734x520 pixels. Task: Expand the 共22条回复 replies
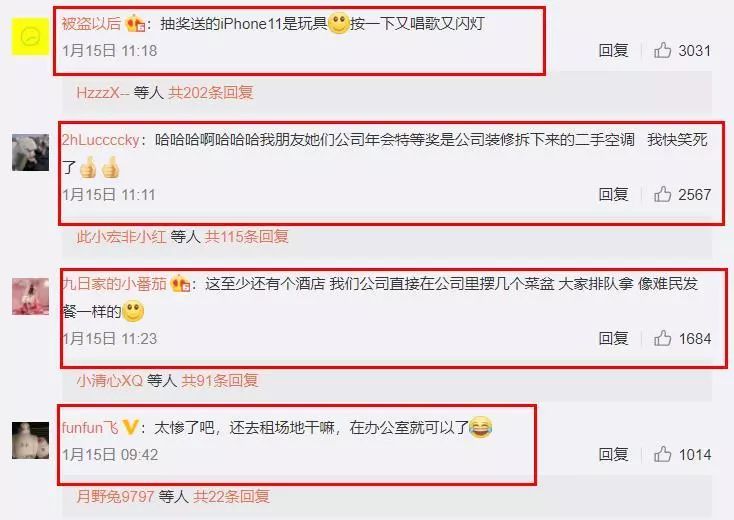232,496
